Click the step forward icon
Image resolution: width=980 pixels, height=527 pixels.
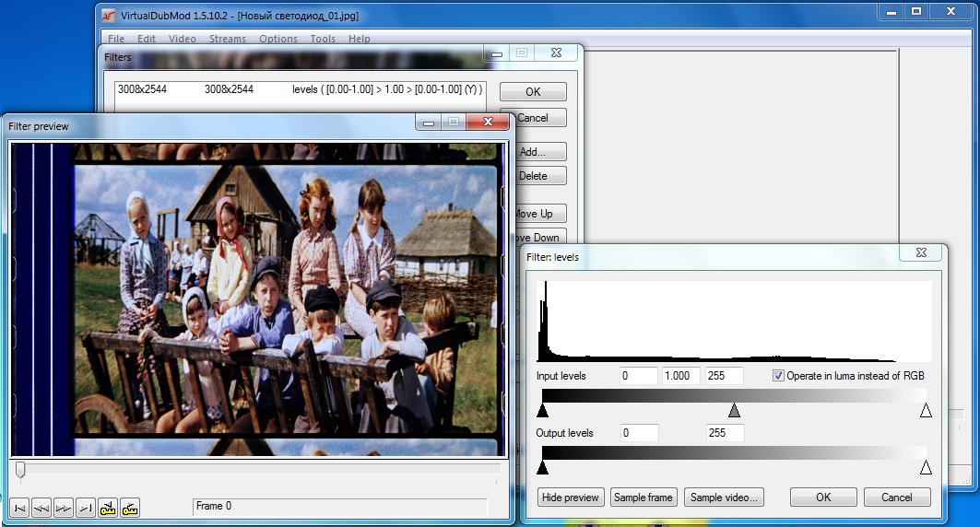[x=64, y=508]
